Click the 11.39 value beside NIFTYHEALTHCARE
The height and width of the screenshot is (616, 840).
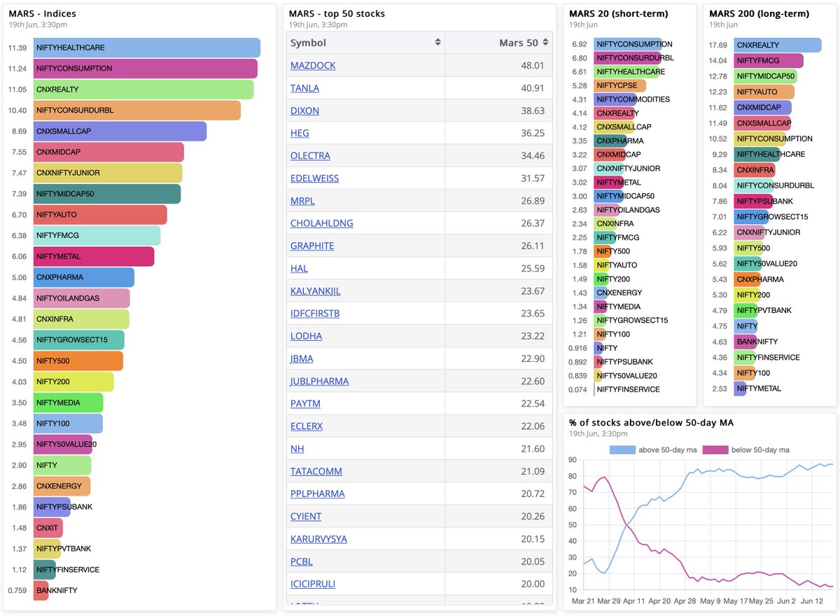tap(17, 48)
